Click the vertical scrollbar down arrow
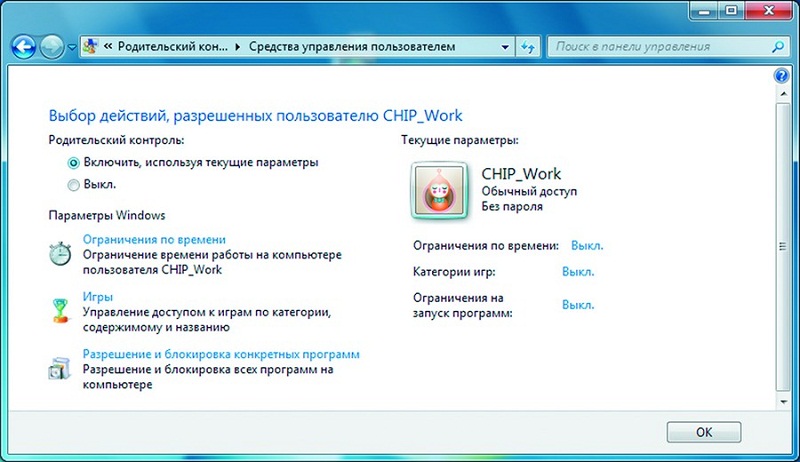This screenshot has height=462, width=800. coord(783,402)
